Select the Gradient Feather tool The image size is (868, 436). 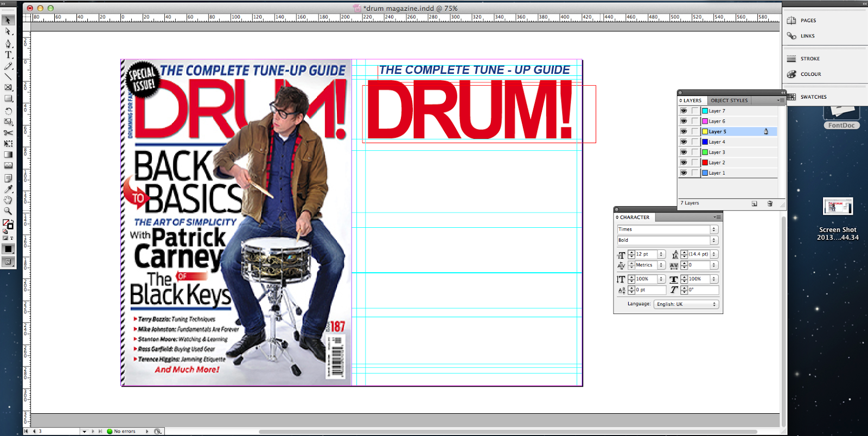[x=8, y=165]
